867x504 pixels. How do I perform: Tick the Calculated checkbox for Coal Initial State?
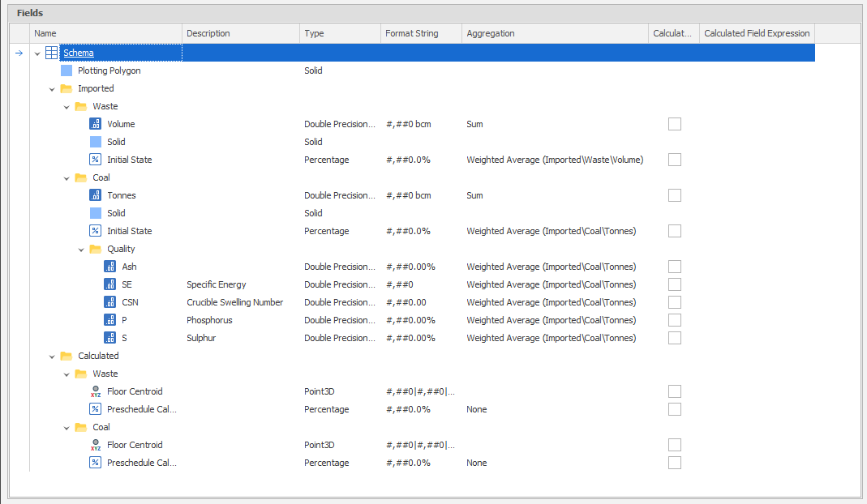tap(675, 231)
